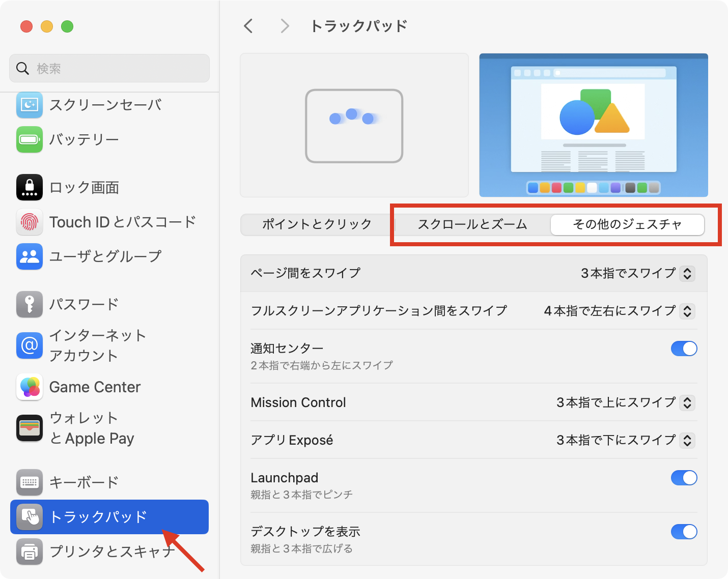Click the magnifying glass search icon

point(22,68)
